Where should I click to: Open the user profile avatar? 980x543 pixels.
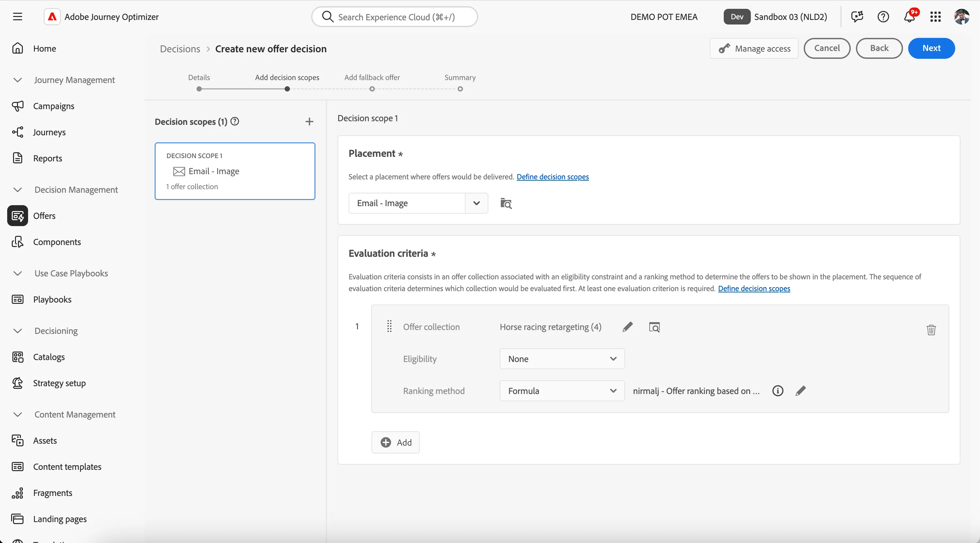(961, 17)
